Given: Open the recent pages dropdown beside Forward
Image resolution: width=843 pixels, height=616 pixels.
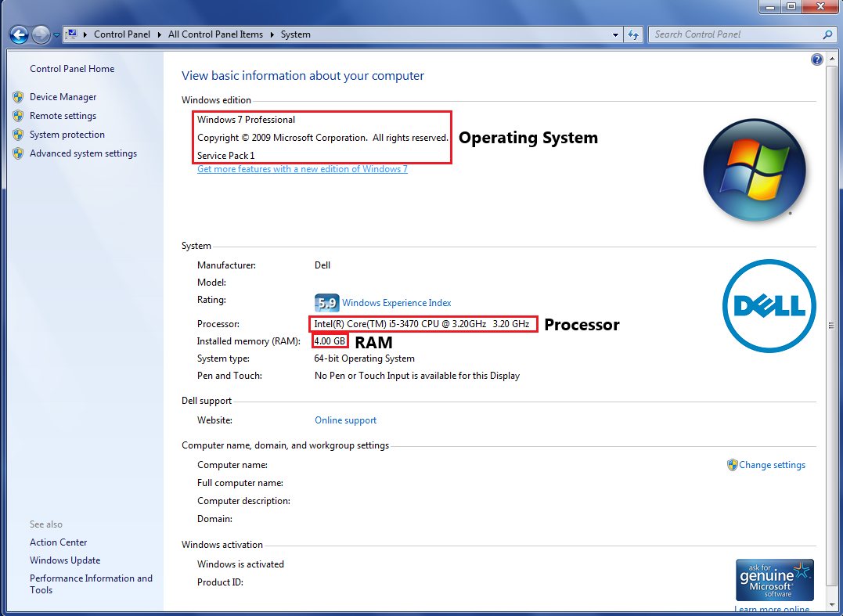Looking at the screenshot, I should point(56,35).
